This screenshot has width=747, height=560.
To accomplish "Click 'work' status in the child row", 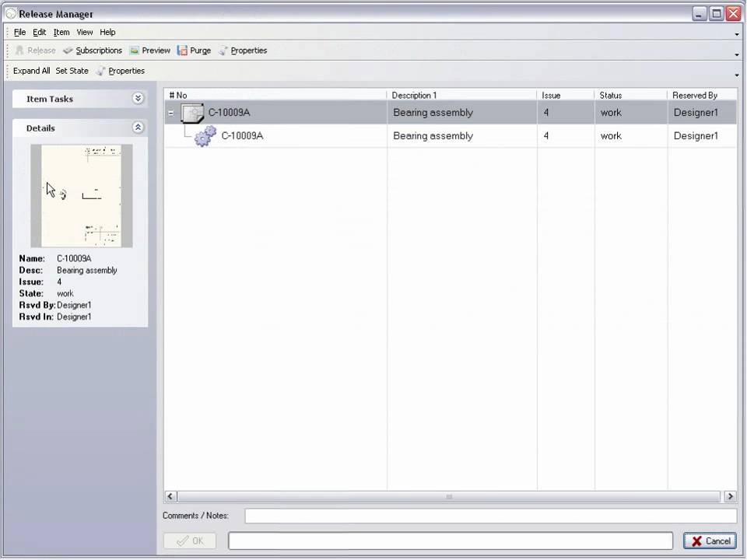I will 611,136.
